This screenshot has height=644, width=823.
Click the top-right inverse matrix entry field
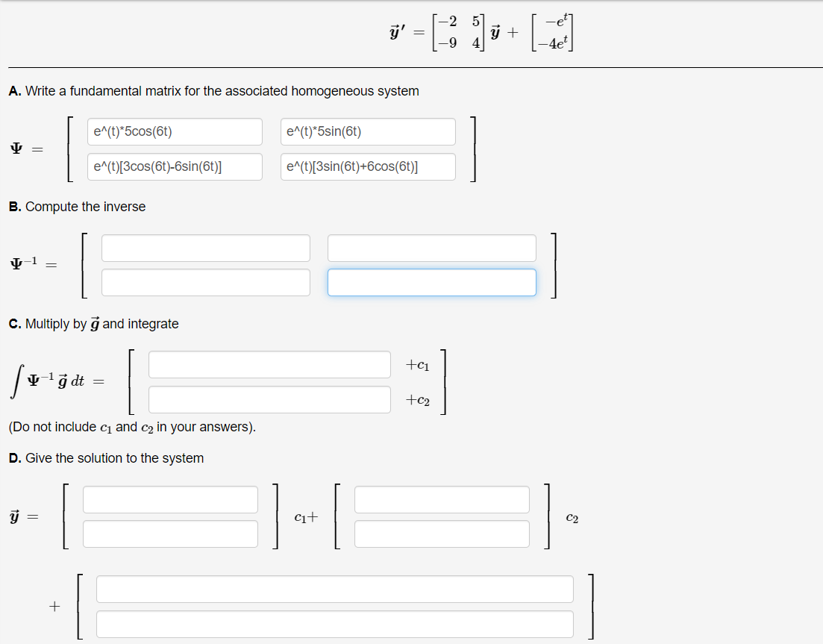432,248
